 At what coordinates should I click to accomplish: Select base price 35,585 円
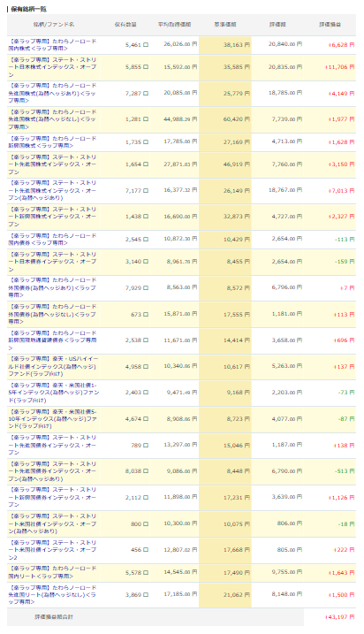(237, 67)
